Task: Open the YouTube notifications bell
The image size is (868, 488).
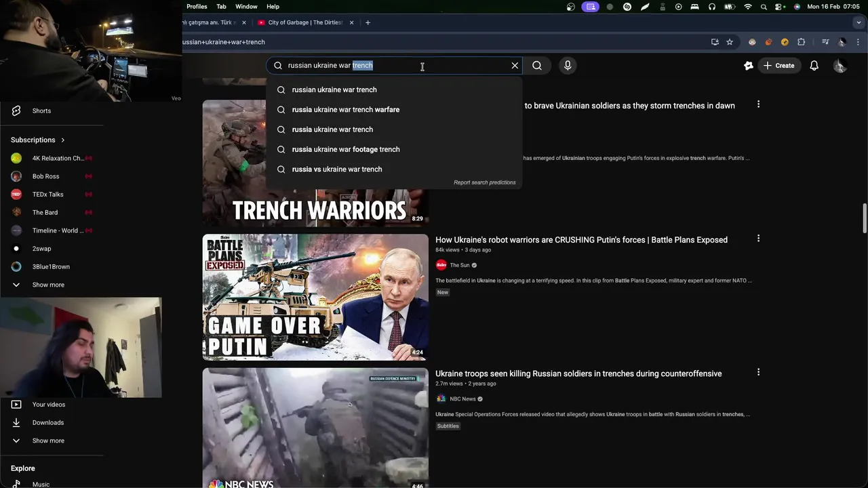Action: [814, 66]
